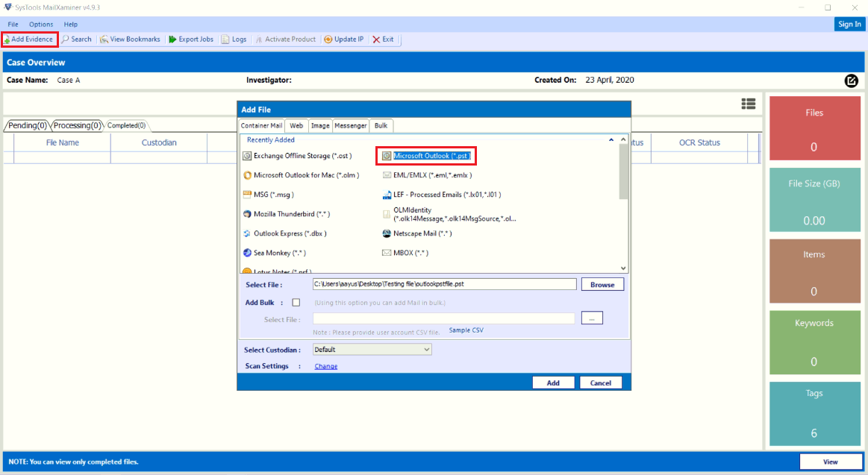Click the file list scroll up arrow
This screenshot has width=868, height=475.
(623, 140)
